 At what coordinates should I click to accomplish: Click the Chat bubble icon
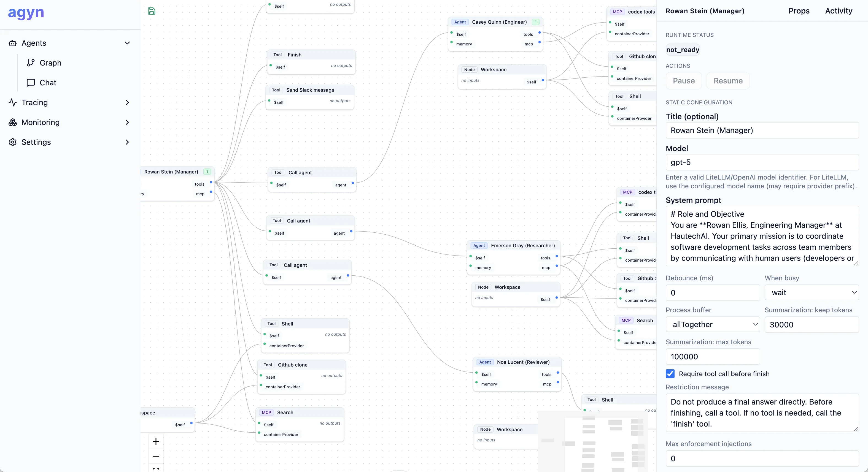31,83
